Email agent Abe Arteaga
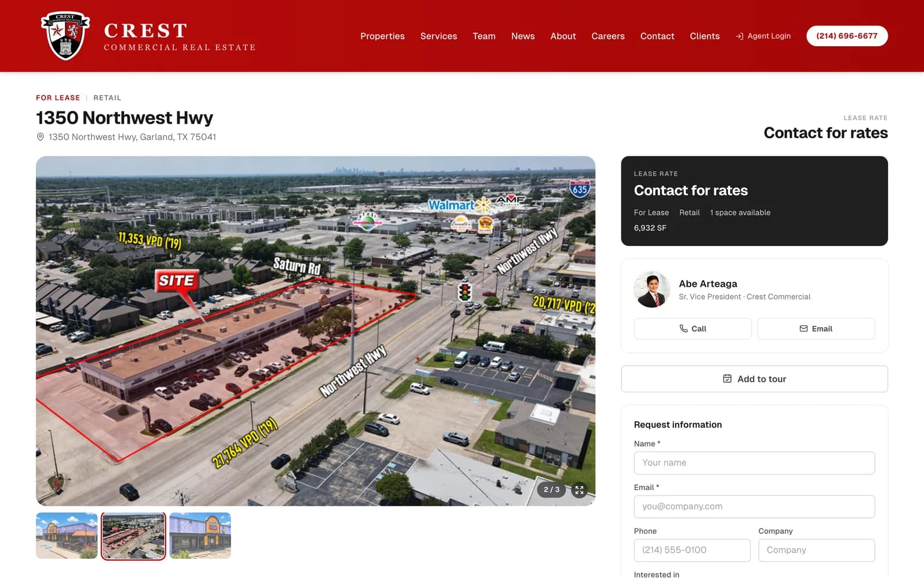 coord(816,328)
